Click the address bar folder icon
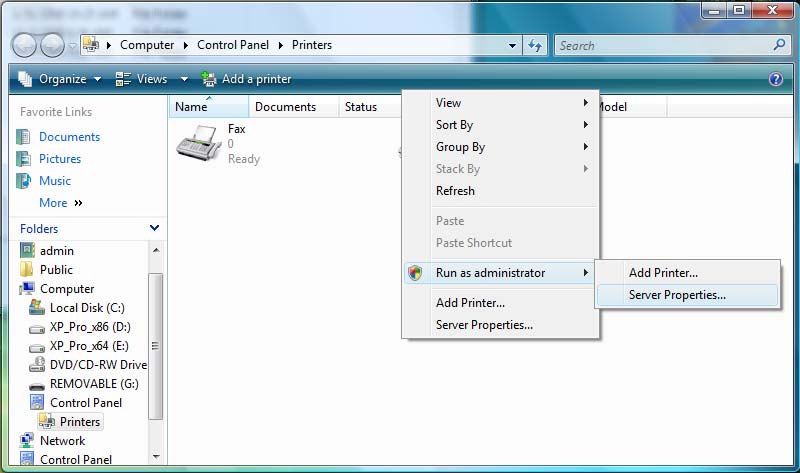The image size is (800, 473). click(x=91, y=45)
